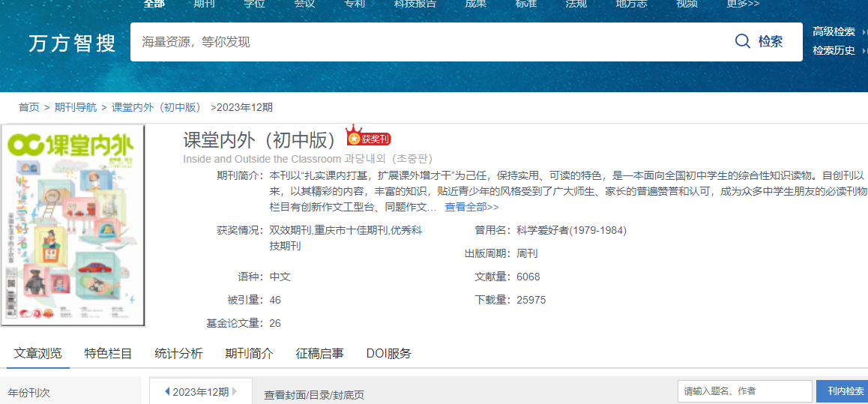
Task: Select the 标准 search category
Action: click(526, 3)
